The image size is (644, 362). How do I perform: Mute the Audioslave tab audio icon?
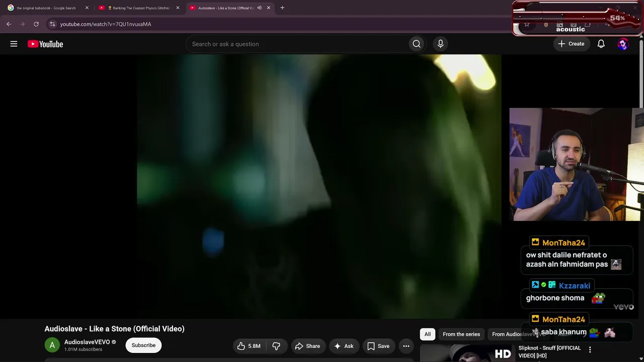(259, 8)
